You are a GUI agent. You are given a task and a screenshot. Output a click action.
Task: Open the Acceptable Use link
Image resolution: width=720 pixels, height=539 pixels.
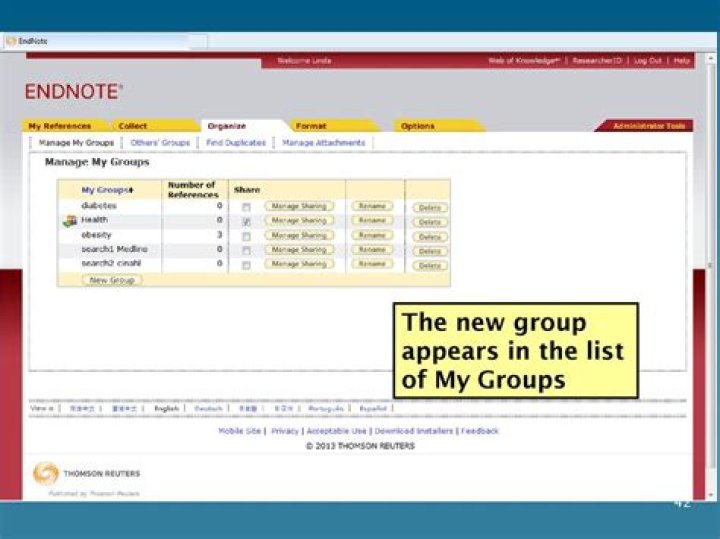click(337, 431)
